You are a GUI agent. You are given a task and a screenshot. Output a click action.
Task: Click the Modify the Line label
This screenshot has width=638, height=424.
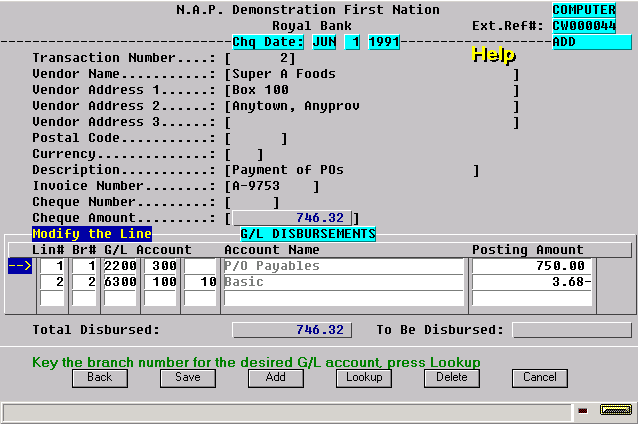coord(92,234)
